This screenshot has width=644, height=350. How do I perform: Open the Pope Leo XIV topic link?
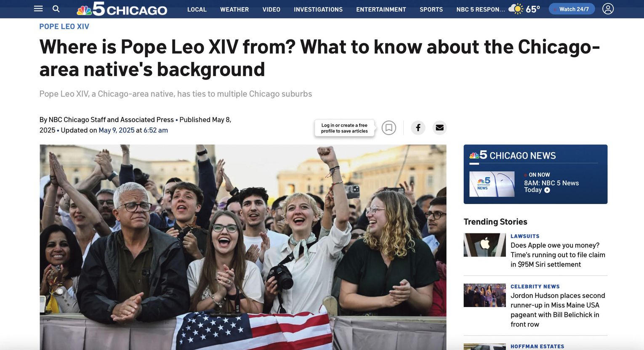(64, 27)
